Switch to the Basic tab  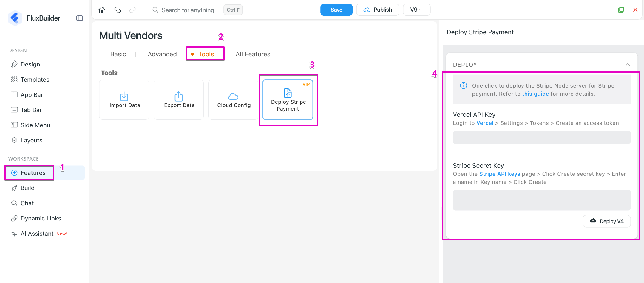[118, 54]
